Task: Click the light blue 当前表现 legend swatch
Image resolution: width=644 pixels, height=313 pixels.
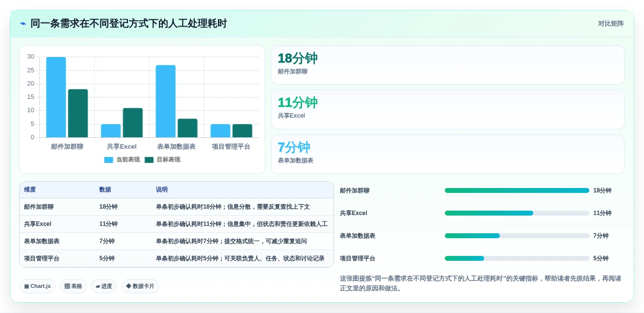Action: 109,160
